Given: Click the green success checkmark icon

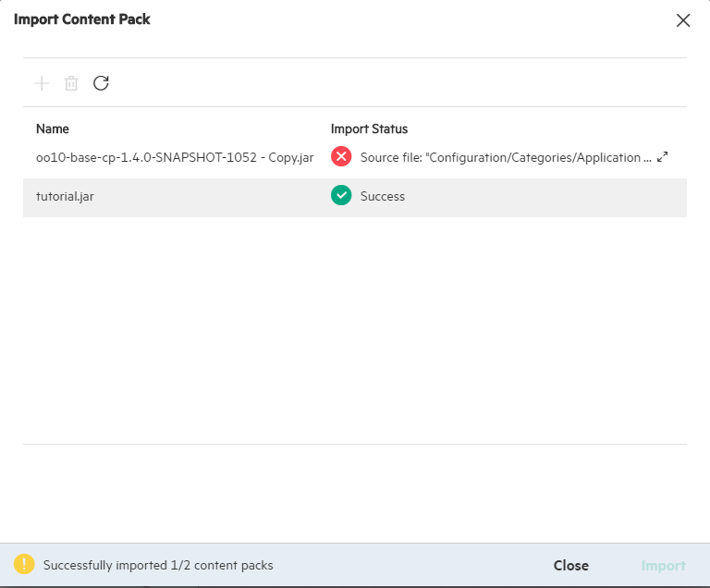Looking at the screenshot, I should tap(341, 196).
